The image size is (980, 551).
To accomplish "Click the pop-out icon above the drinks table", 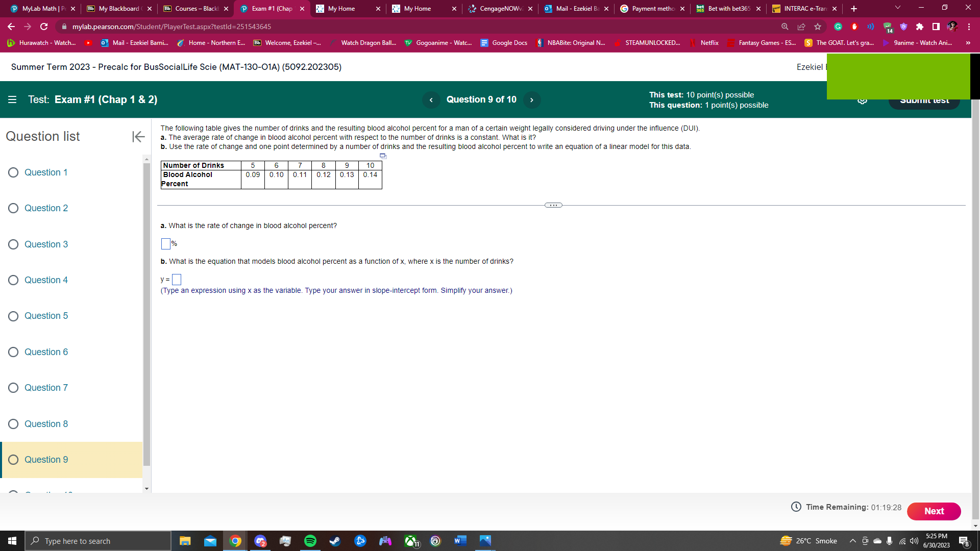I will click(x=382, y=156).
